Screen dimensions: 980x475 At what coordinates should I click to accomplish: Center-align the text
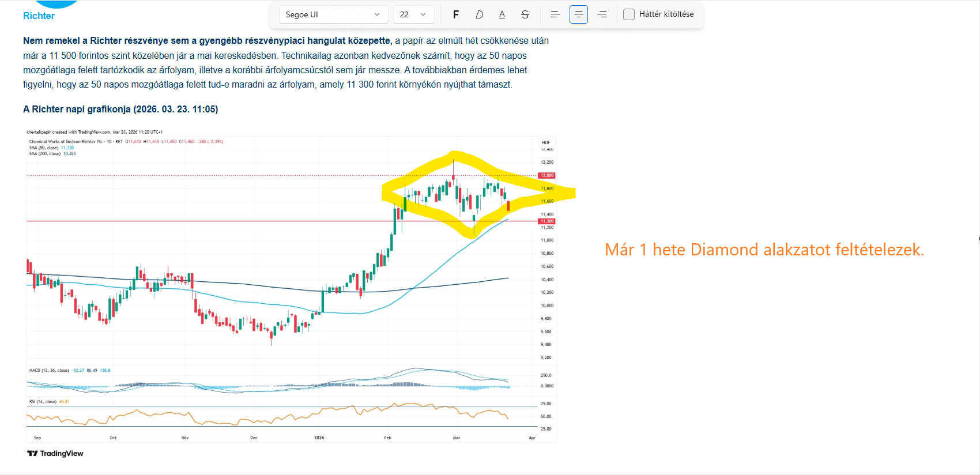pyautogui.click(x=578, y=14)
